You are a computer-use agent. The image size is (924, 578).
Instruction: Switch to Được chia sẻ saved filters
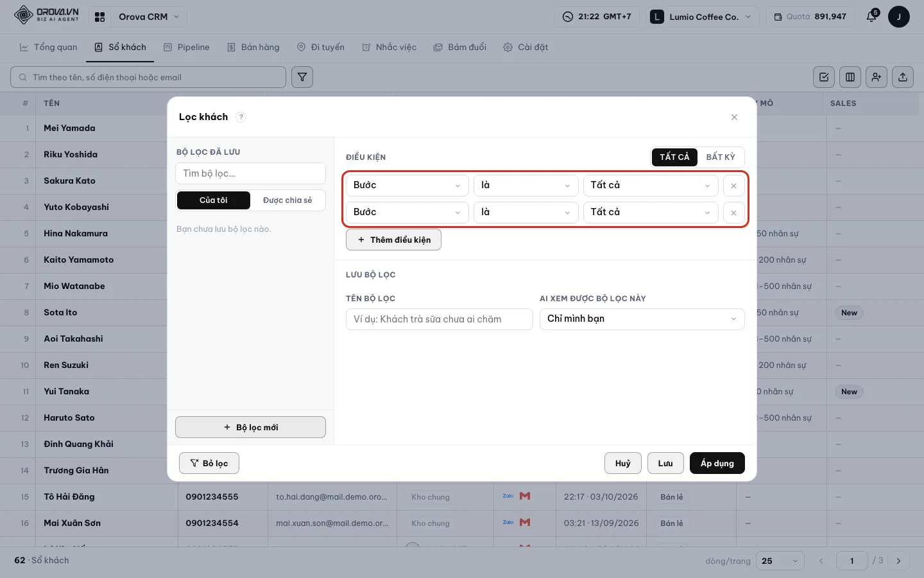click(287, 200)
